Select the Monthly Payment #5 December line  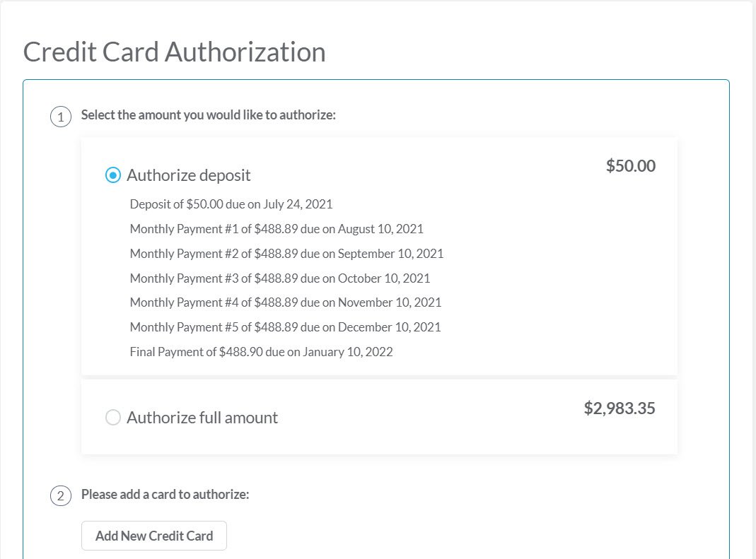point(285,327)
